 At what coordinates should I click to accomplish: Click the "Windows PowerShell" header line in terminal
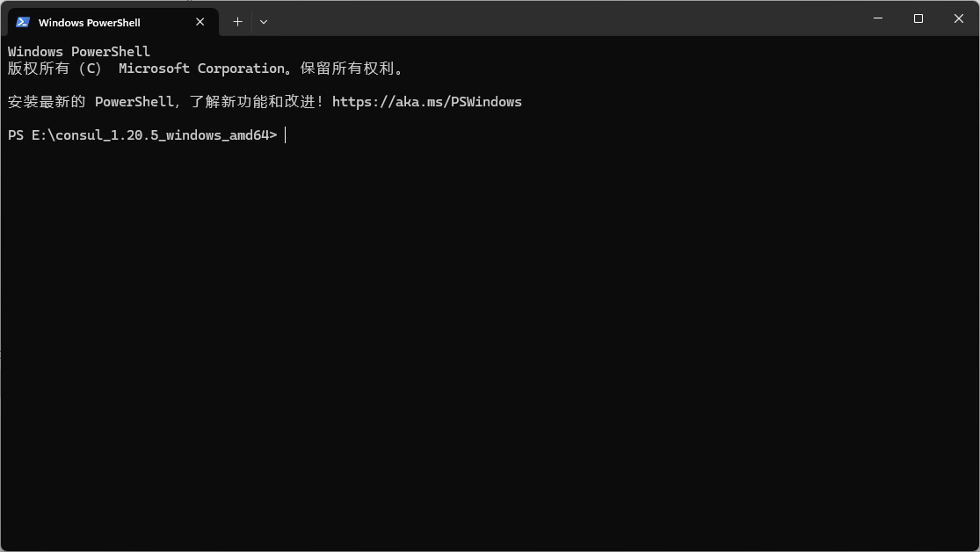(x=79, y=52)
